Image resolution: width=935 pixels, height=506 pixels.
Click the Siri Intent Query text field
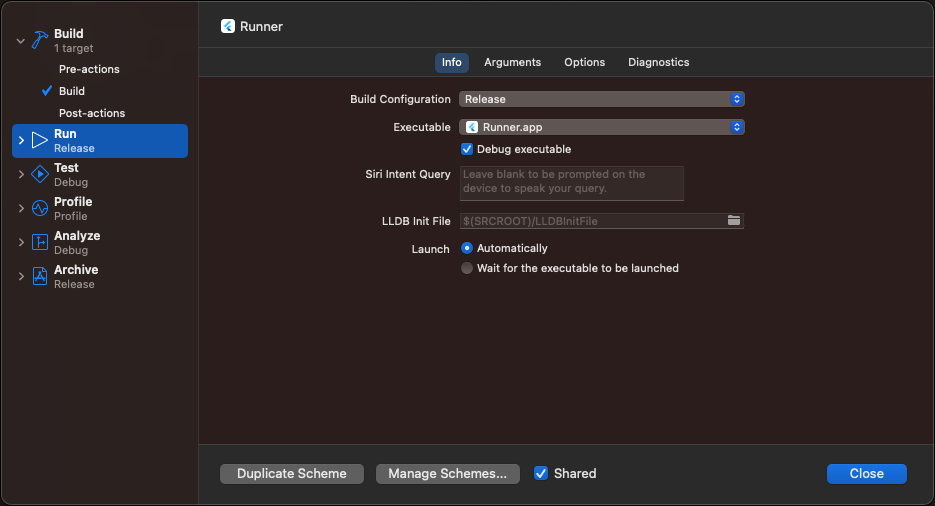[x=572, y=184]
